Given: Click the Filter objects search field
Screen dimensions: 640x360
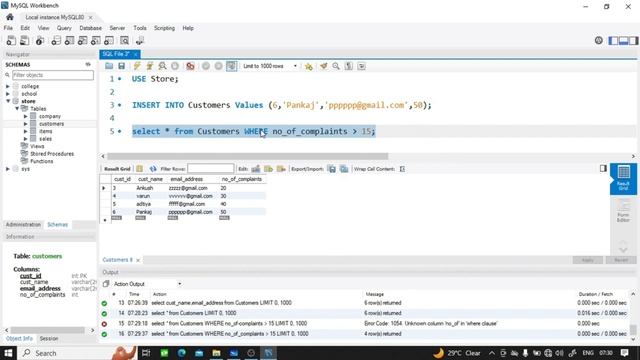Looking at the screenshot, I should point(53,75).
